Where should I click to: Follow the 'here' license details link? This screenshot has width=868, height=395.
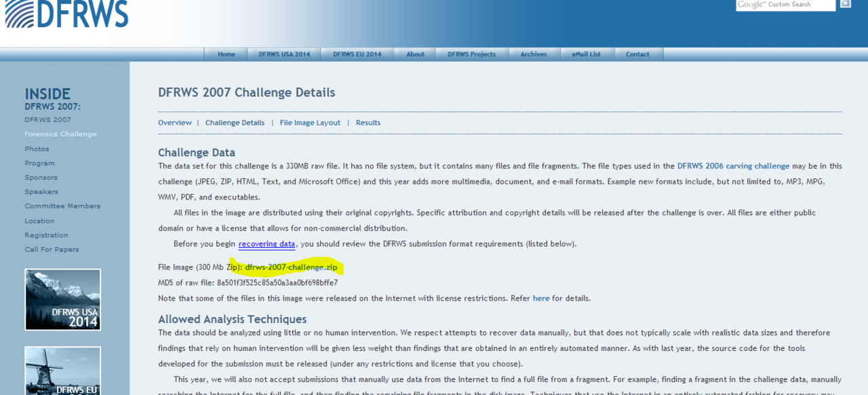(x=541, y=298)
